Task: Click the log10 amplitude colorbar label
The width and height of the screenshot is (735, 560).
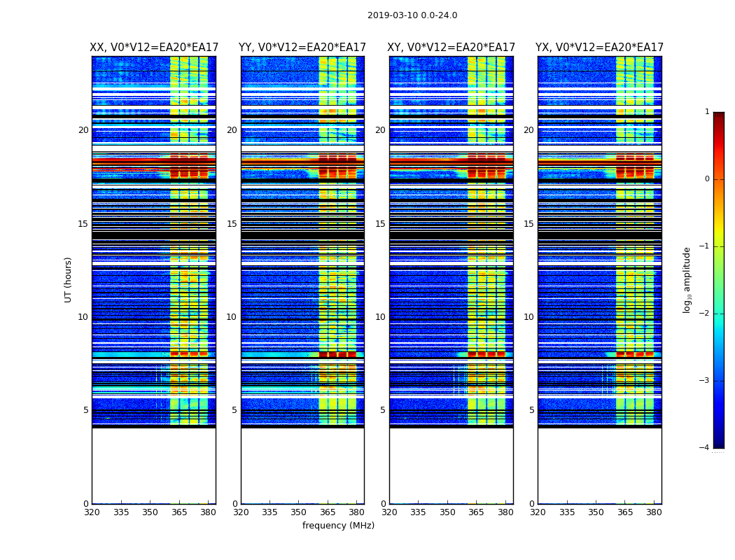Action: 687,279
